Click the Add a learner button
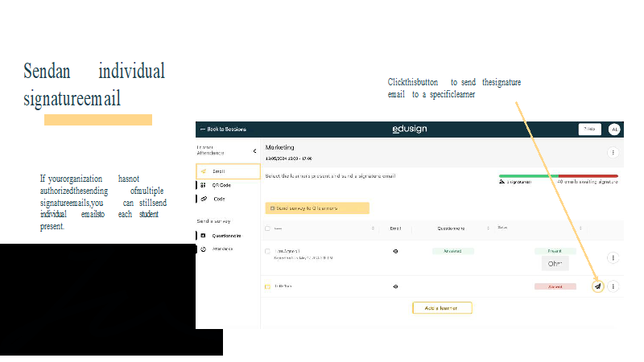Viewport: 644px width, 362px height. [442, 308]
